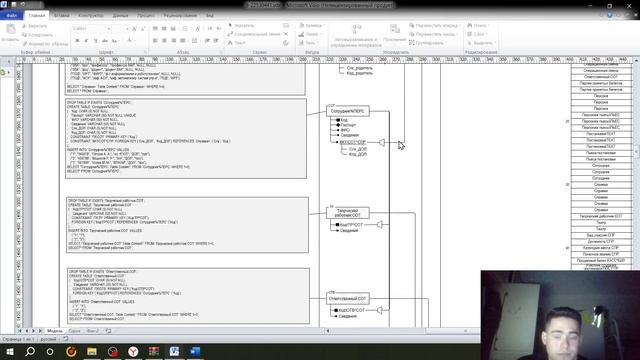The width and height of the screenshot is (640, 360).
Task: Open the Тень shadow dropdown
Action: click(x=309, y=43)
